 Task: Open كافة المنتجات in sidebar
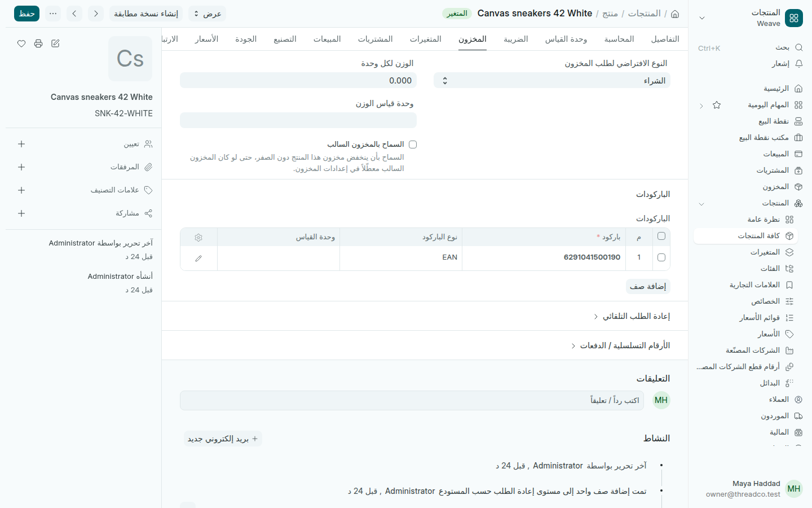[746, 236]
